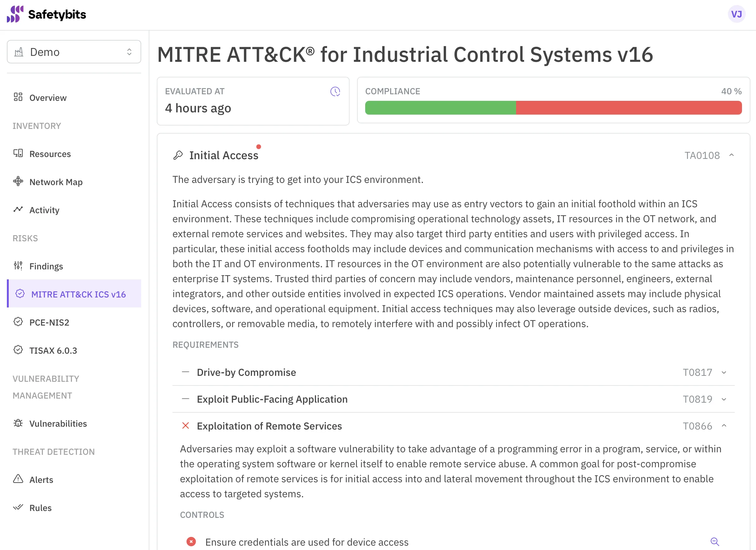Open Rules section
Viewport: 756px width, 550px height.
[41, 508]
